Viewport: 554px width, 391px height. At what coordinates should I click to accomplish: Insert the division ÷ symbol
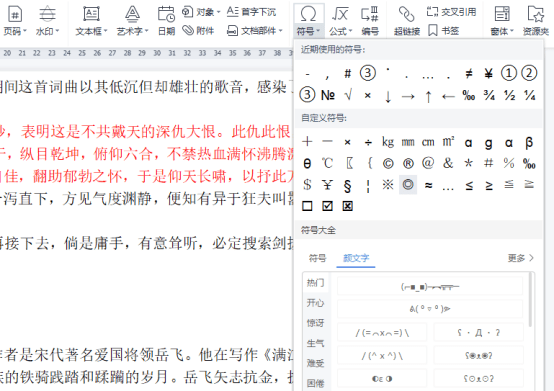pyautogui.click(x=368, y=142)
